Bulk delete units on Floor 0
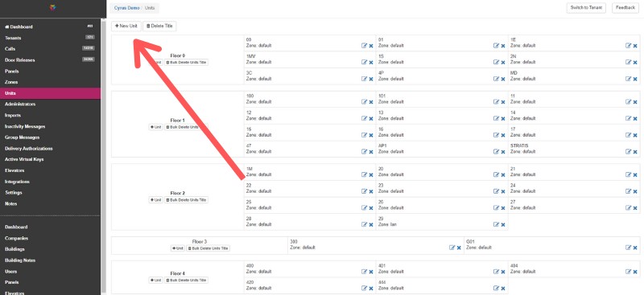The image size is (644, 295). pos(187,63)
